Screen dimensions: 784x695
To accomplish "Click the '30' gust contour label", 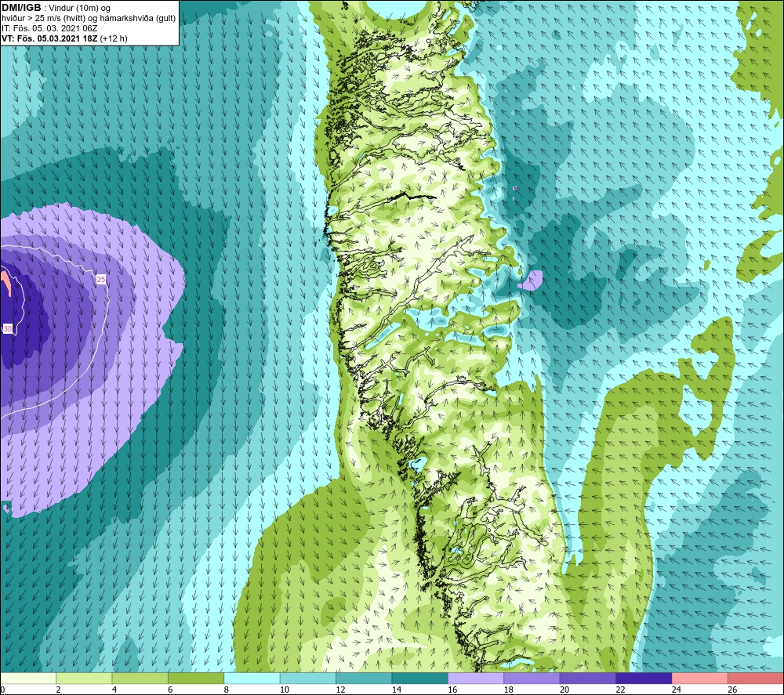I will coord(8,328).
